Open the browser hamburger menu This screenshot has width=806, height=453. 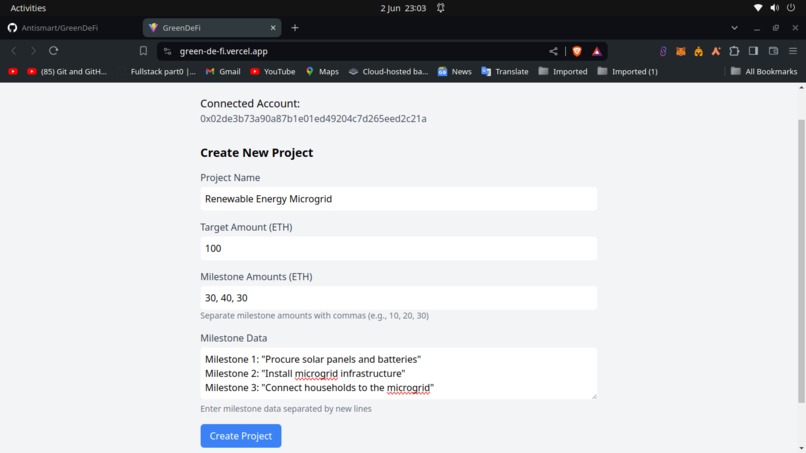(x=793, y=51)
